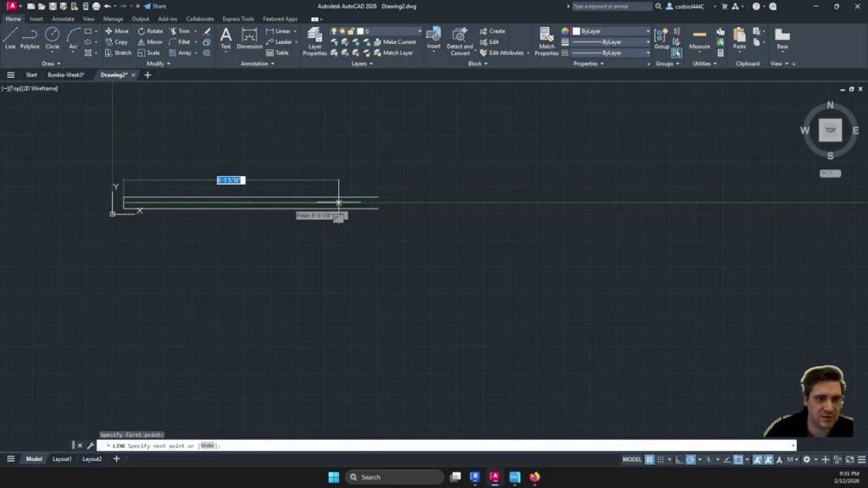Expand the Draw panel flyout

(51, 64)
